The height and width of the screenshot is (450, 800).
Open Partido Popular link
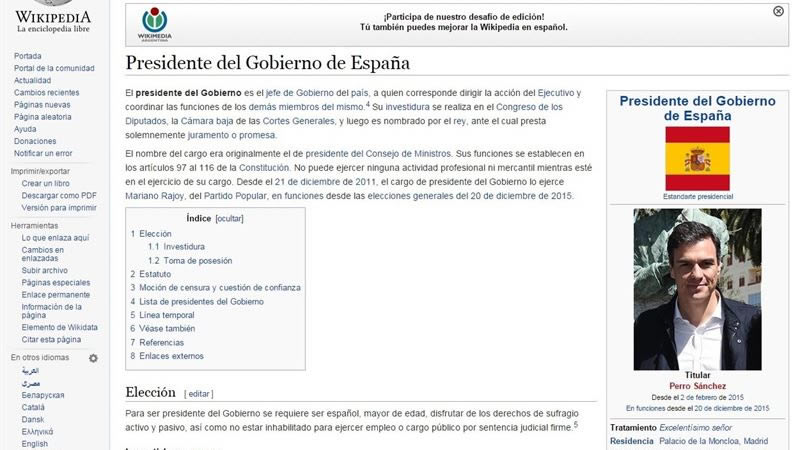coord(235,196)
